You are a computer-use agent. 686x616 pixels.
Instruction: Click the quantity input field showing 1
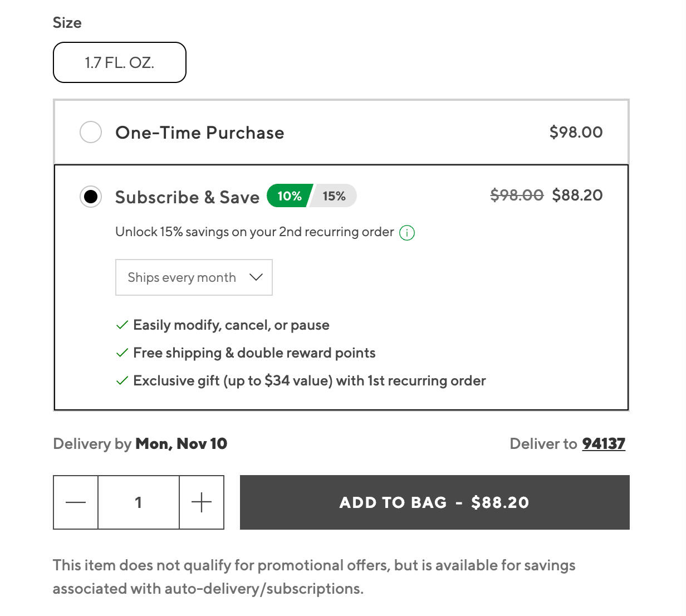click(139, 502)
